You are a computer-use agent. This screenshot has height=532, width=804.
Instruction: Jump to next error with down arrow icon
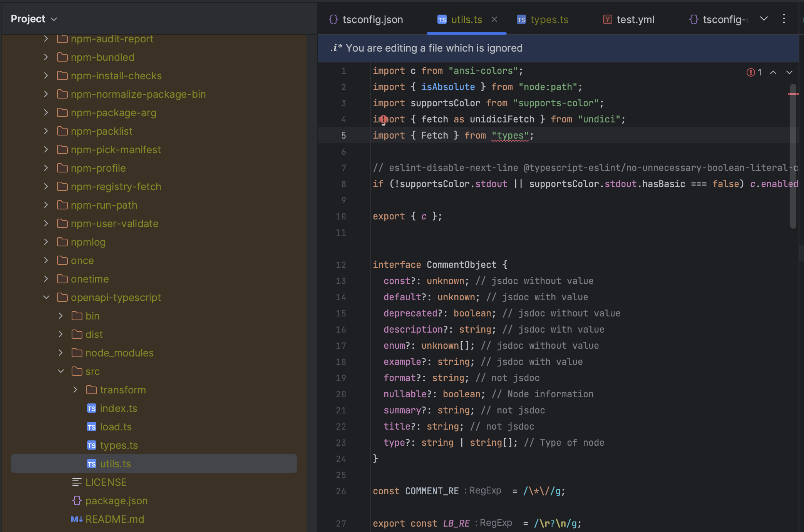789,72
